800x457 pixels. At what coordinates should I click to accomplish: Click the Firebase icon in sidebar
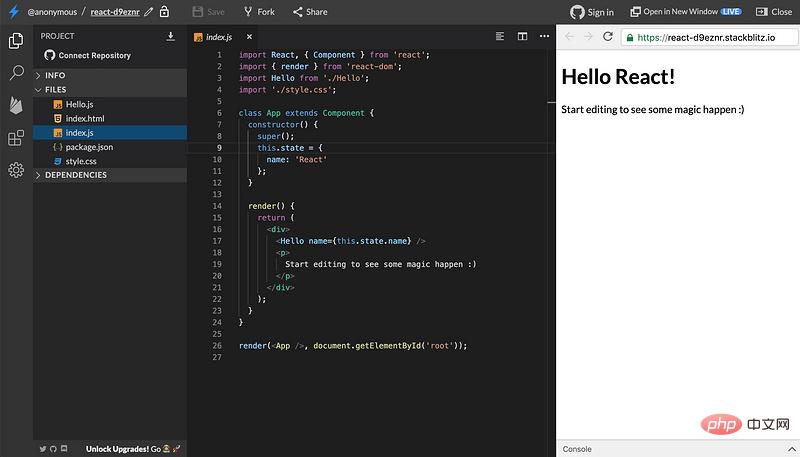click(16, 105)
